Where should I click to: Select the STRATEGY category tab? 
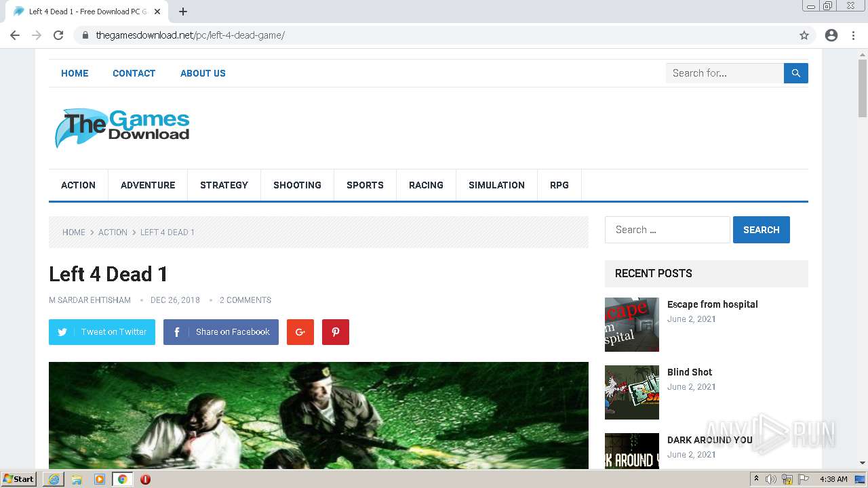click(224, 185)
